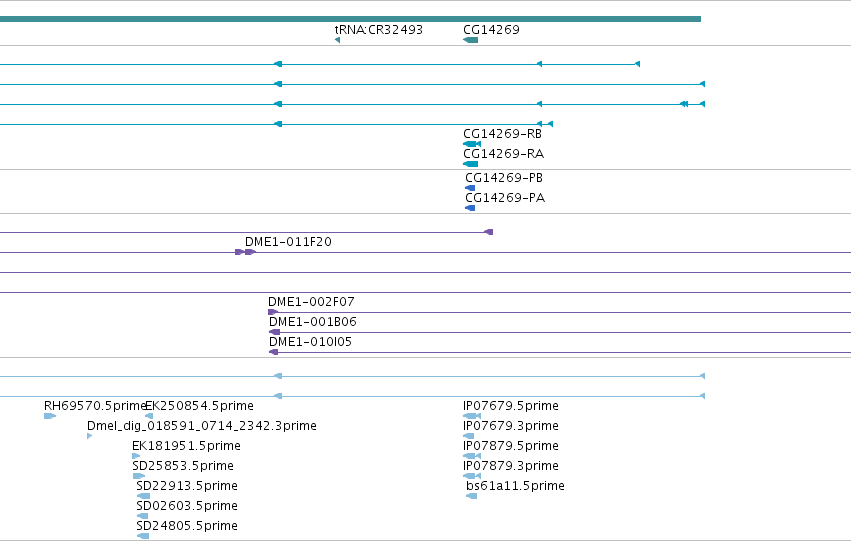This screenshot has width=851, height=541.
Task: Click the DME1-002F07 label
Action: (x=311, y=302)
